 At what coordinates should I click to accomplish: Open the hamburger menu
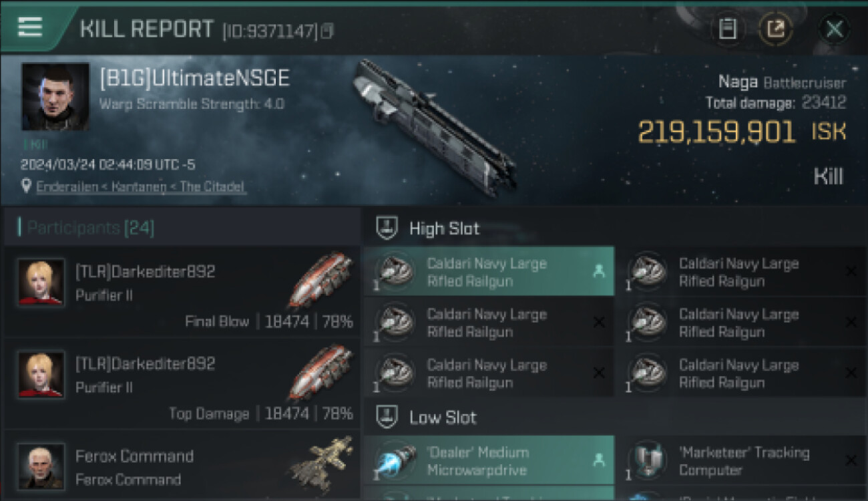(30, 27)
